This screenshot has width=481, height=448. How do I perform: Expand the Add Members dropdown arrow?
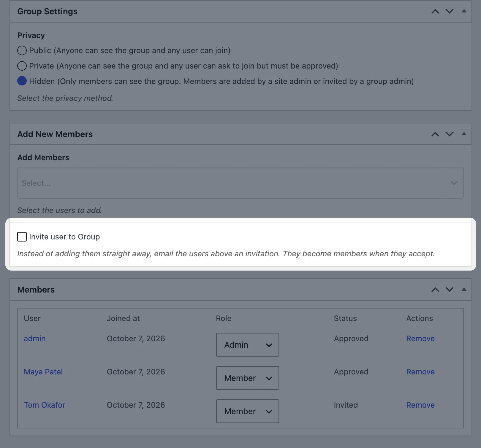[454, 183]
